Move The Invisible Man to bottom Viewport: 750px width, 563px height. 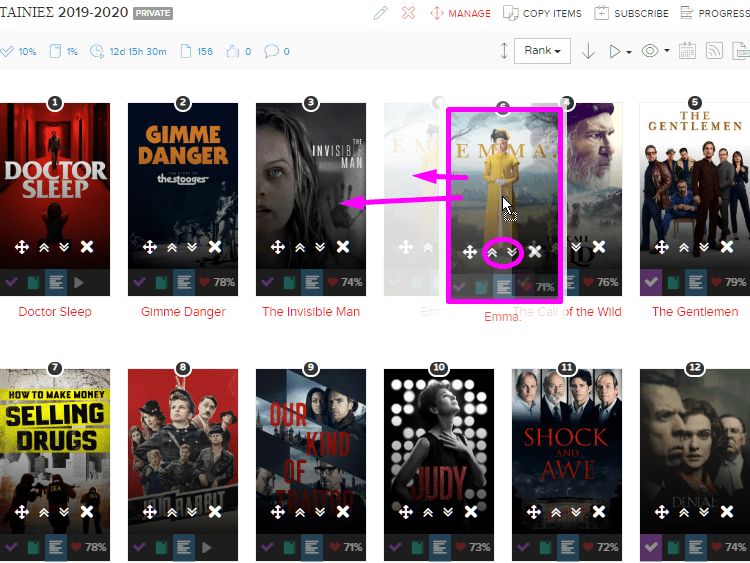(320, 247)
